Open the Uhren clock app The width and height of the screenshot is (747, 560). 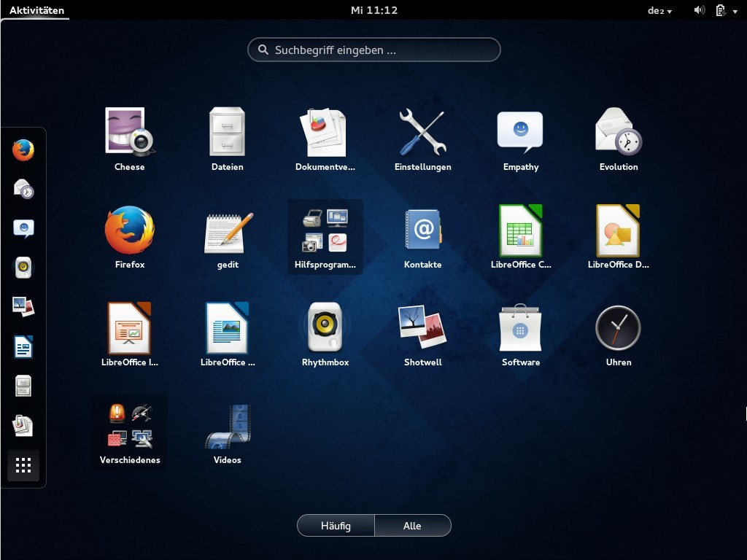pyautogui.click(x=619, y=334)
